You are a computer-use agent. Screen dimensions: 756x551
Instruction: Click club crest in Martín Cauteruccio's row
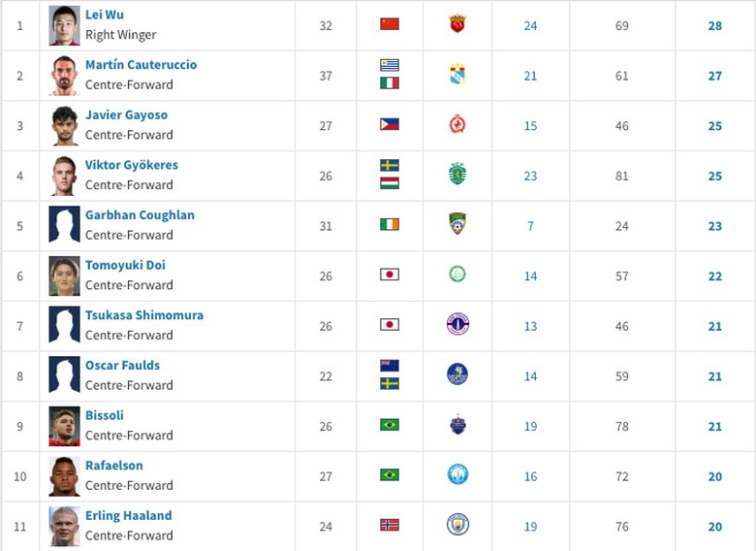click(457, 75)
